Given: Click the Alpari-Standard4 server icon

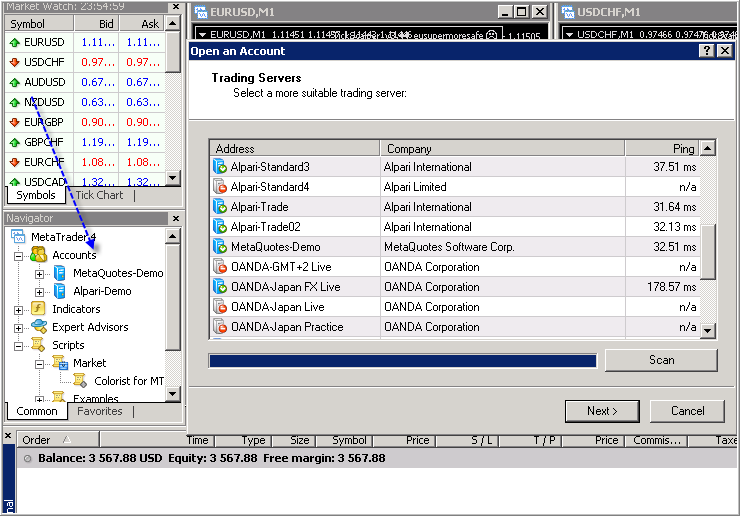Looking at the screenshot, I should [220, 187].
